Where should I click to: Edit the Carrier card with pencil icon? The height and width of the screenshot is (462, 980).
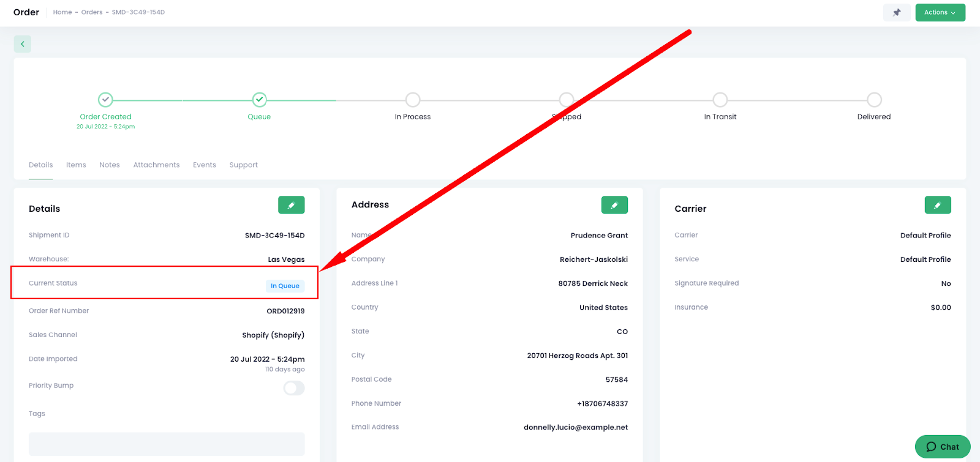tap(938, 205)
